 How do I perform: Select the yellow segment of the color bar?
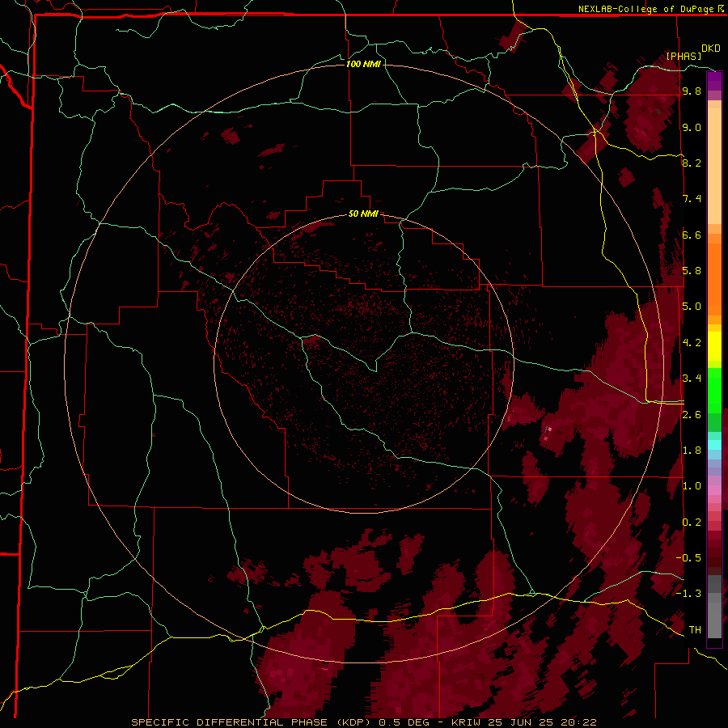coord(714,346)
